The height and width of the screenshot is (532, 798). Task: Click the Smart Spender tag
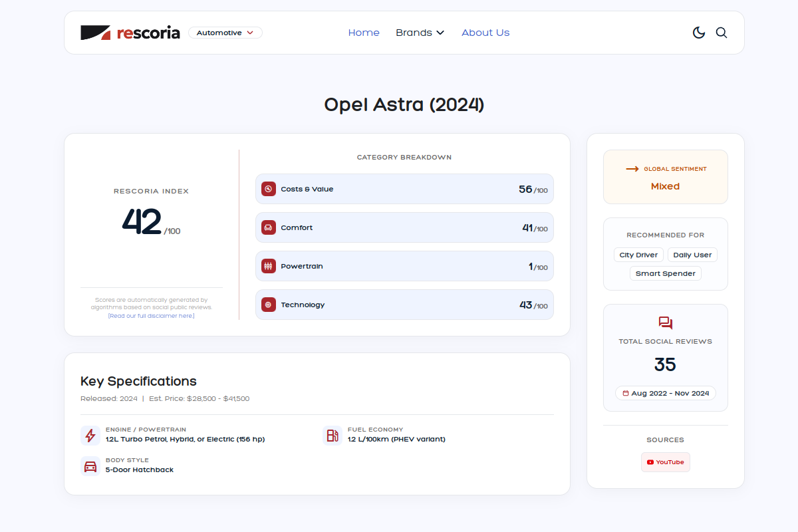pos(666,273)
